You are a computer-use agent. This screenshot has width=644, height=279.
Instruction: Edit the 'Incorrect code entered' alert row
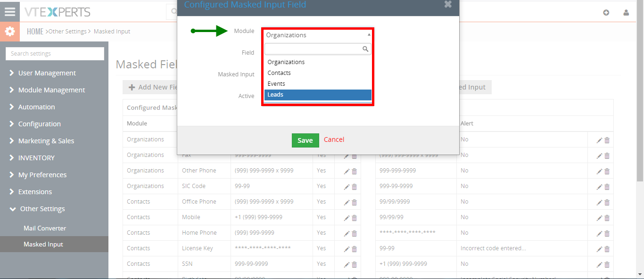(599, 249)
